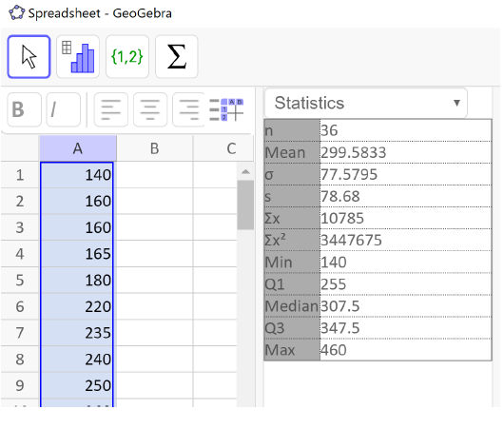Toggle italic formatting button

pyautogui.click(x=64, y=109)
